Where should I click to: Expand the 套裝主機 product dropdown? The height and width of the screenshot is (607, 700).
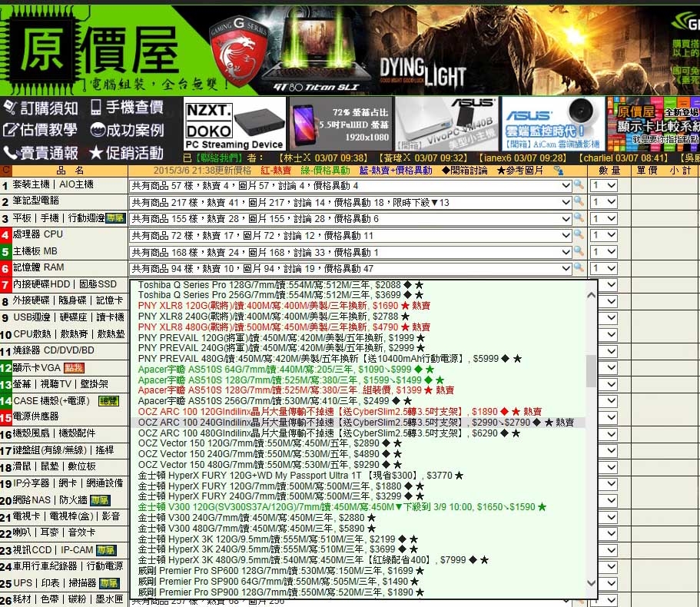[x=350, y=186]
